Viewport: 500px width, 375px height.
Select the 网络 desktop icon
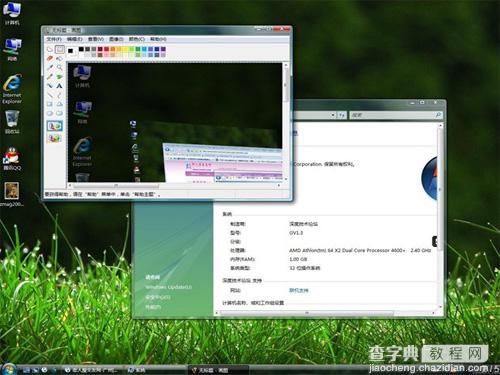coord(12,49)
